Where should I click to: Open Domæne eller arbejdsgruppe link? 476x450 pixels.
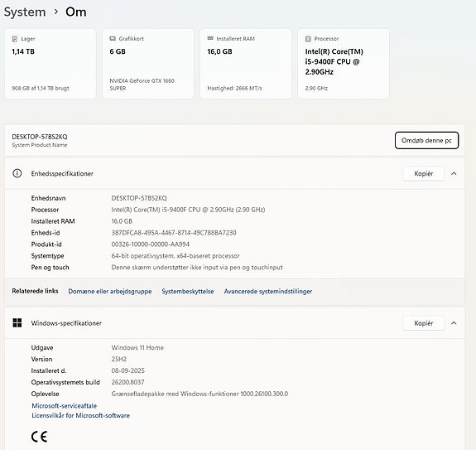(110, 291)
